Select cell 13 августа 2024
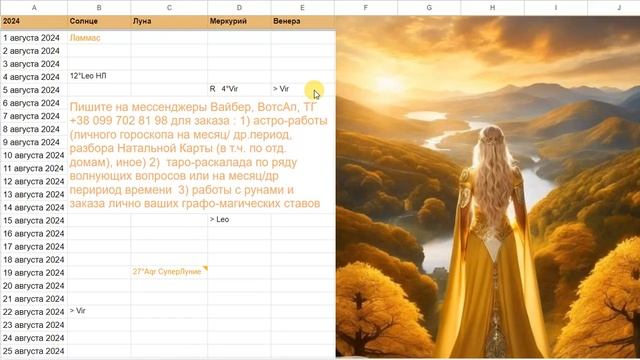This screenshot has height=360, width=640. pyautogui.click(x=34, y=194)
